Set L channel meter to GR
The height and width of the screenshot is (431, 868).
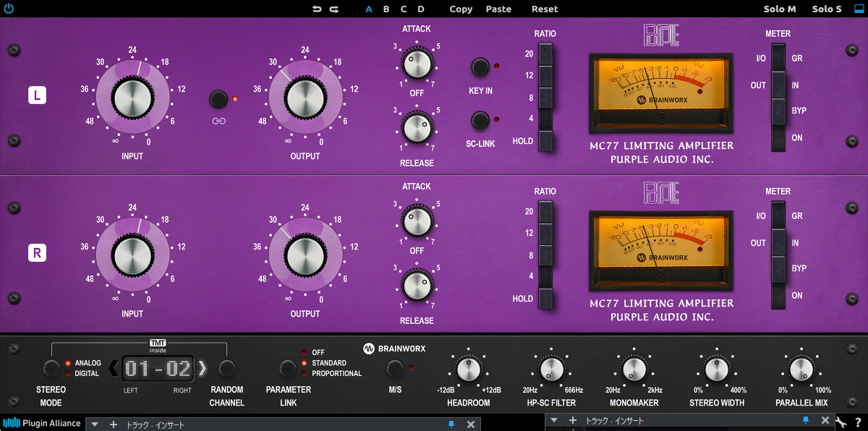pyautogui.click(x=778, y=58)
